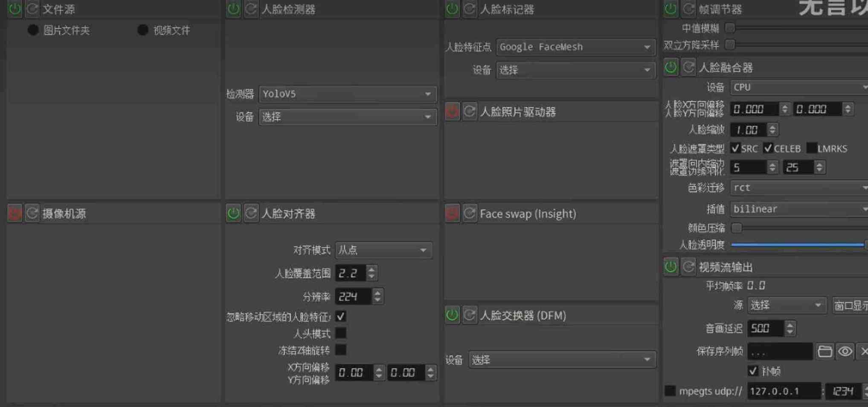Adjust the 中值模糊 slider handle
Screen dimensions: 868x407
point(730,28)
